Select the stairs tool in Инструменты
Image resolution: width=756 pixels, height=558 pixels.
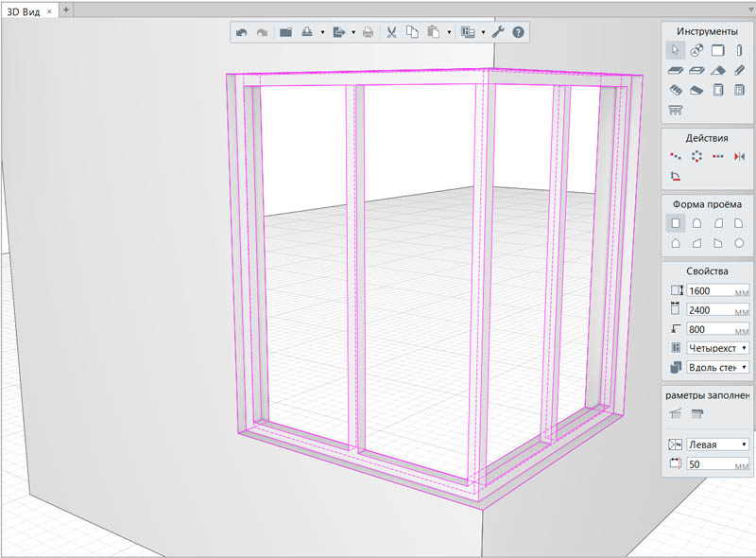click(676, 90)
